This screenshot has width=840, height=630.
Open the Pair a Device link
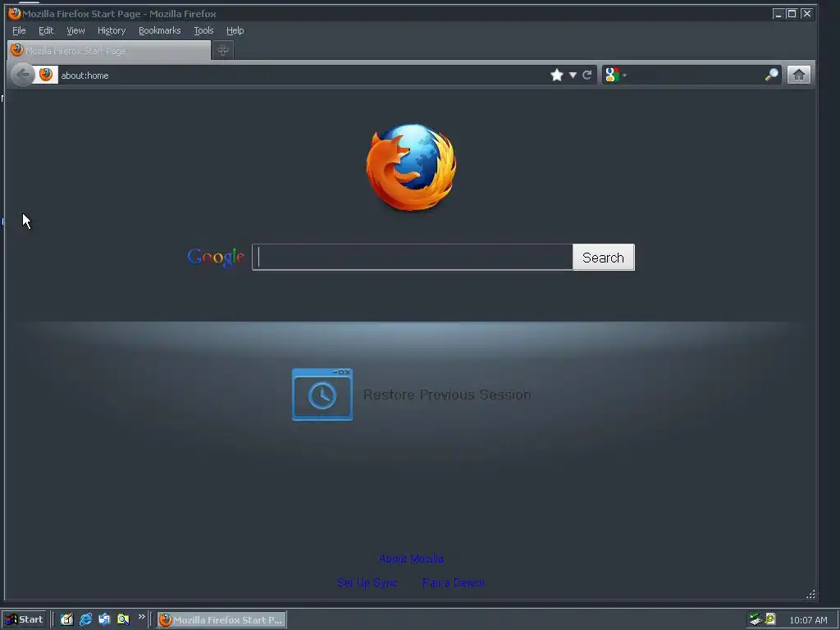point(453,582)
